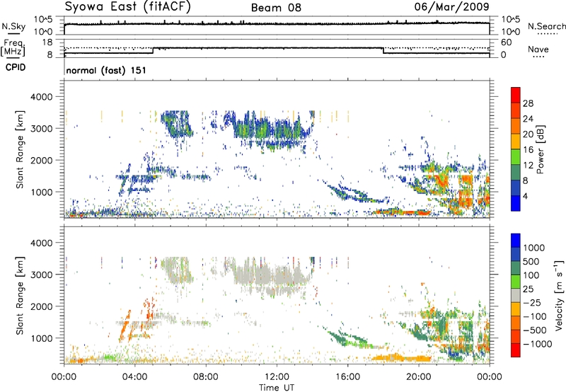This screenshot has width=566, height=392.
Task: Click the "Slant Range [km]" label of power panel
Action: [x=20, y=149]
